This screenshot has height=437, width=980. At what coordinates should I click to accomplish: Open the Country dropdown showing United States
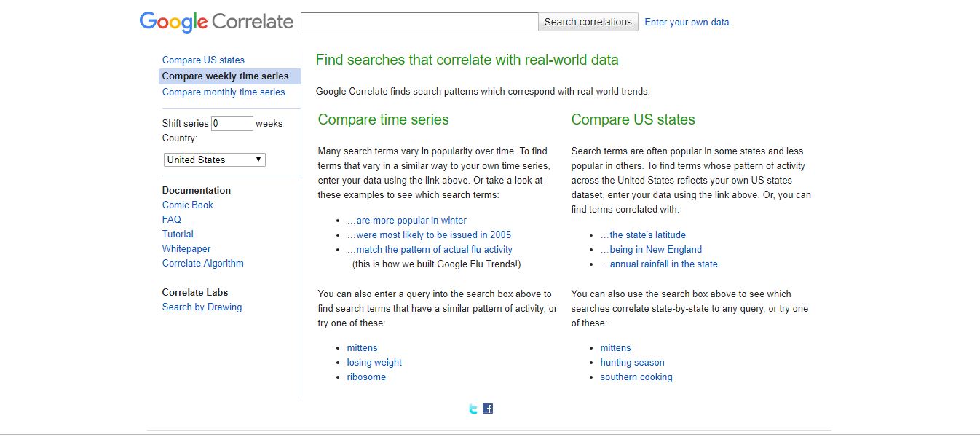coord(215,160)
